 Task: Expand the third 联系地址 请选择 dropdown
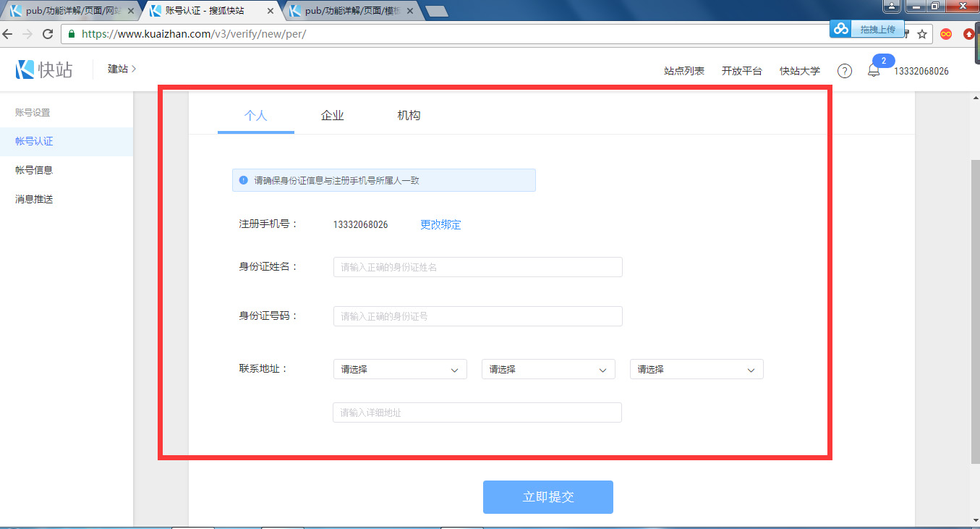pos(696,369)
